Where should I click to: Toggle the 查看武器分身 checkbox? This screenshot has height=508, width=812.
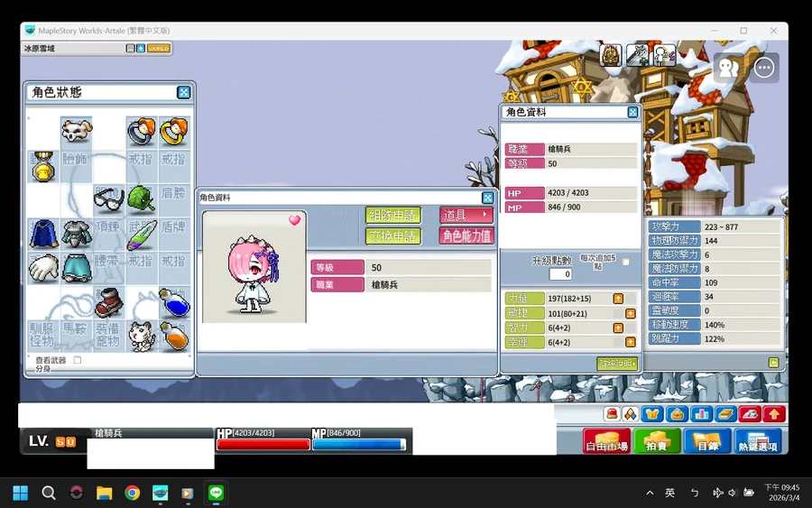(77, 360)
